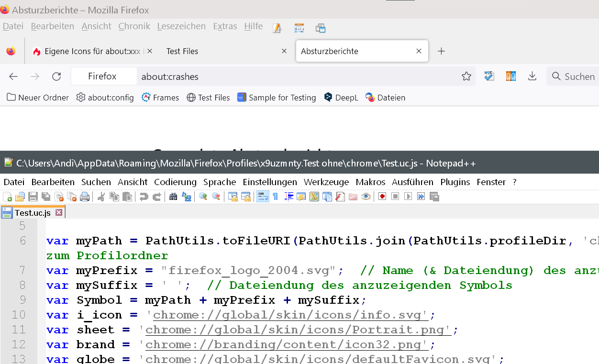
Task: Toggle the monitoring eye icon
Action: [x=366, y=197]
